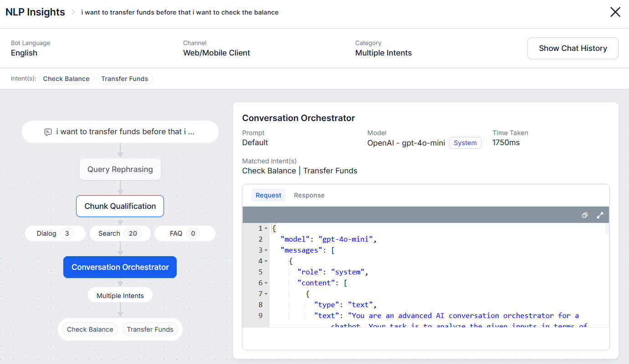Click the Dialog 3 count pill
This screenshot has height=364, width=629.
point(55,233)
